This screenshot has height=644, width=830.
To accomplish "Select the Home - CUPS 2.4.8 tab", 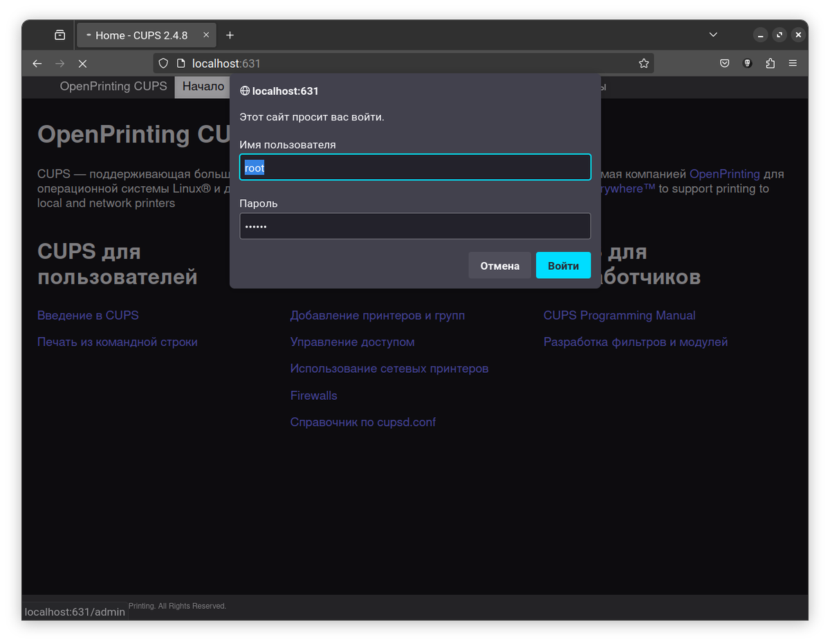I will tap(147, 35).
